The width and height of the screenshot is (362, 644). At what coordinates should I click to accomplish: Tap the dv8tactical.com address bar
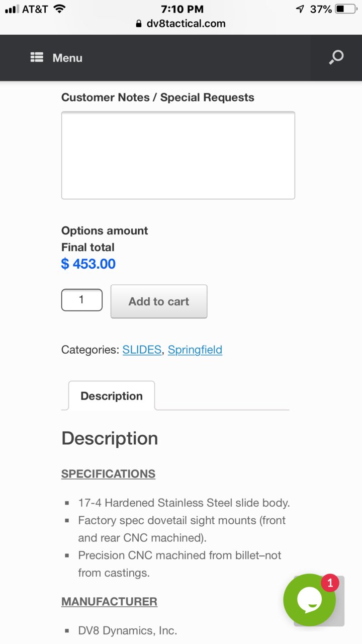[181, 24]
